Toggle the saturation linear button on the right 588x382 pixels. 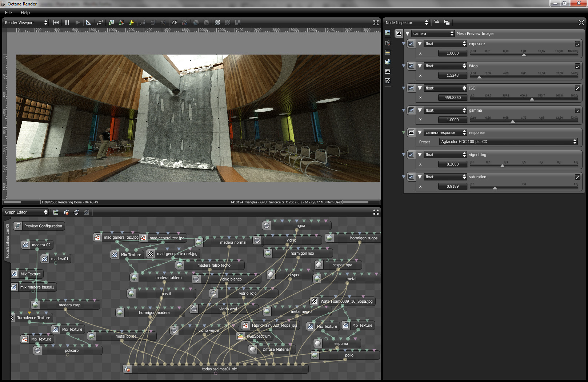pos(577,177)
